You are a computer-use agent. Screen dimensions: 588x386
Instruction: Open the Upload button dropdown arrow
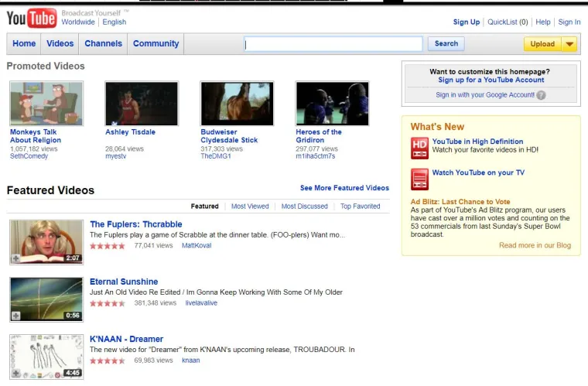[569, 44]
